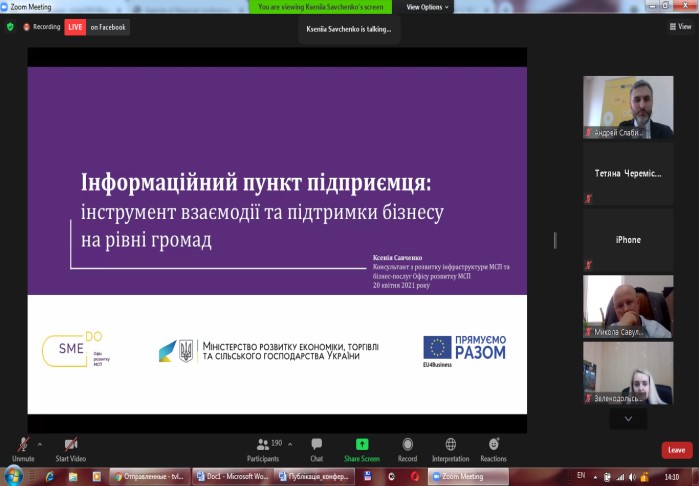
Task: Show hidden tray icons arrow
Action: click(596, 477)
